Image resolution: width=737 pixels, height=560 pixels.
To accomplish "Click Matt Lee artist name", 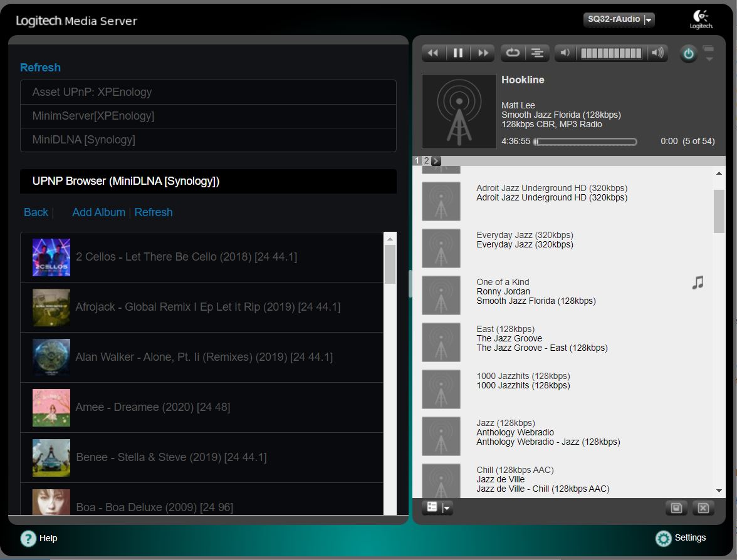I will (518, 105).
